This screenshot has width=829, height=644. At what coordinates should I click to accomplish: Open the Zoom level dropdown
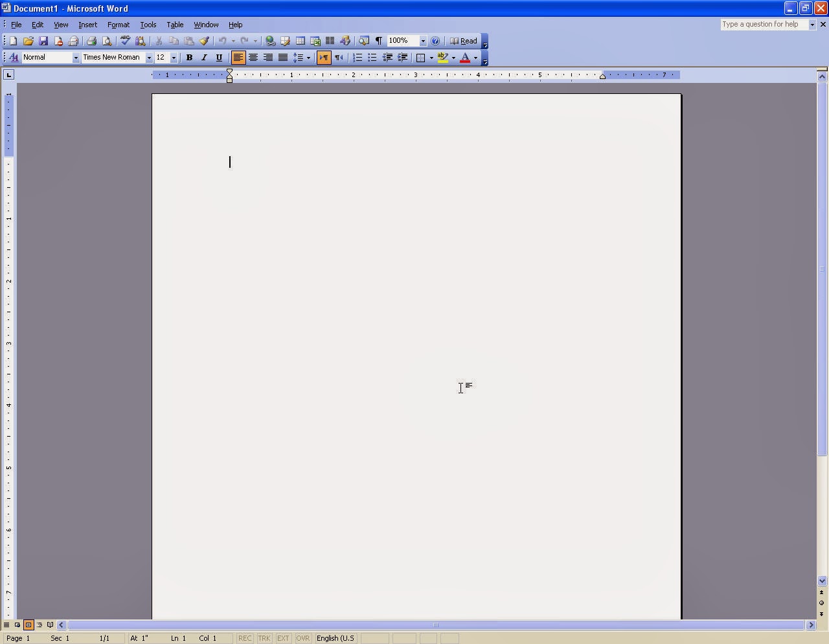(424, 41)
